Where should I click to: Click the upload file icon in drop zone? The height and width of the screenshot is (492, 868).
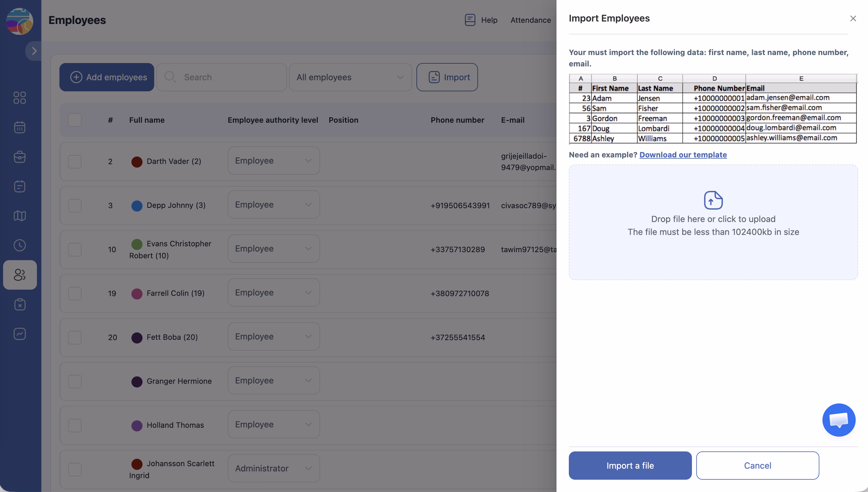tap(713, 200)
